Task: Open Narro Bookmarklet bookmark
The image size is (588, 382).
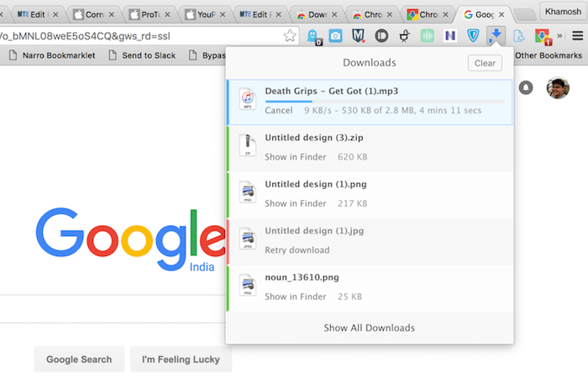Action: (52, 55)
